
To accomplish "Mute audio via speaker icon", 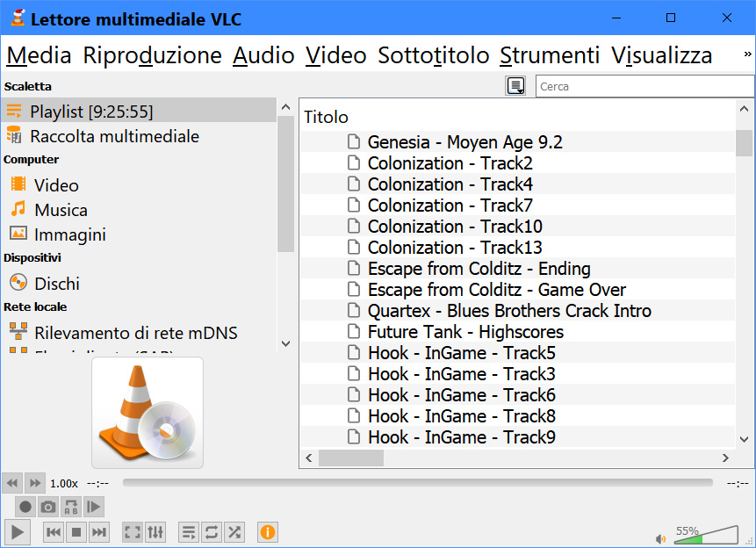I will [x=660, y=538].
